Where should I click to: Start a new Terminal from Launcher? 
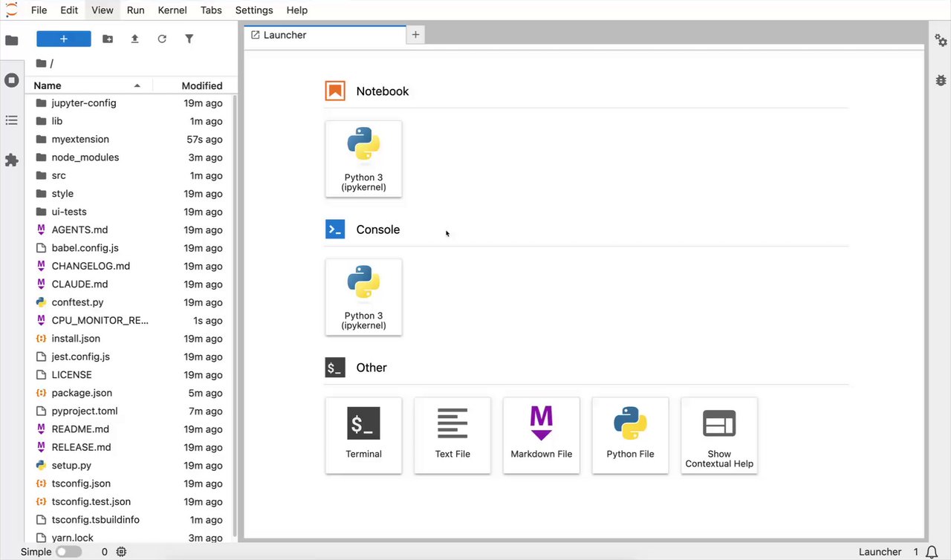coord(363,435)
